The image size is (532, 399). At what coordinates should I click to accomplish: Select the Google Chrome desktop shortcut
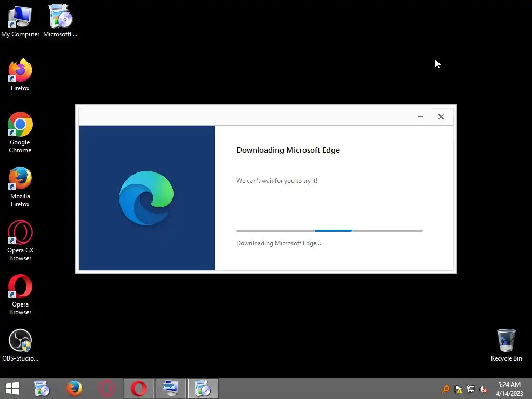(x=20, y=132)
